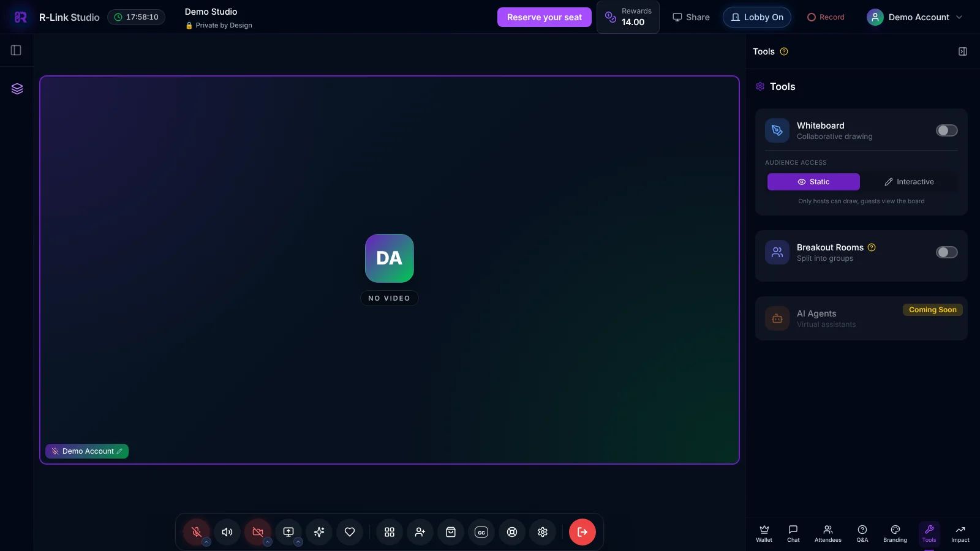This screenshot has width=980, height=551.
Task: Click the R-Link Studio logo
Action: (x=21, y=17)
